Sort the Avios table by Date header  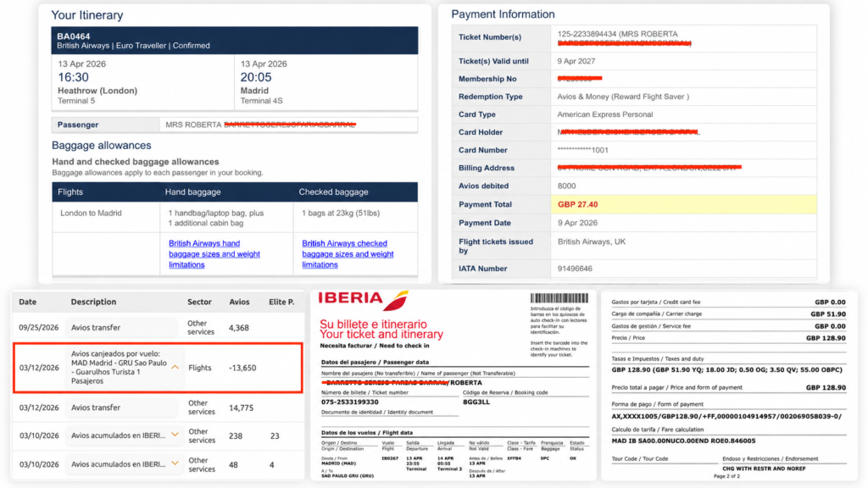[x=28, y=302]
